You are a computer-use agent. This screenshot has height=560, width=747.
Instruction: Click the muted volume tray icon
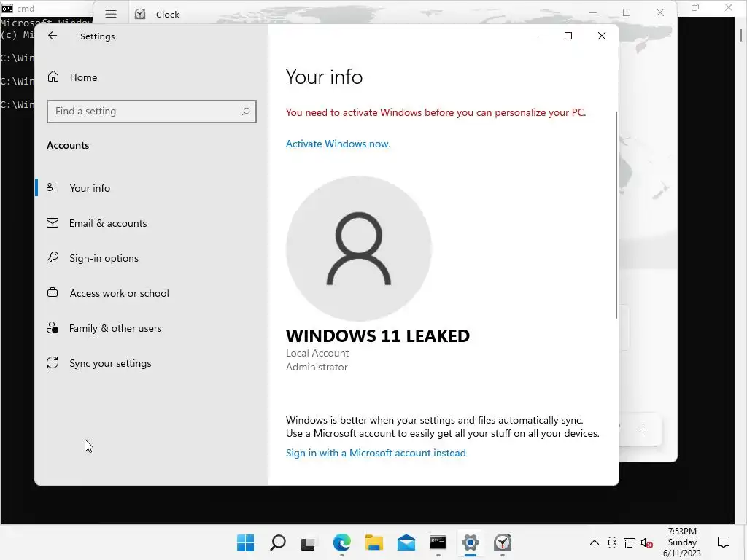point(647,542)
